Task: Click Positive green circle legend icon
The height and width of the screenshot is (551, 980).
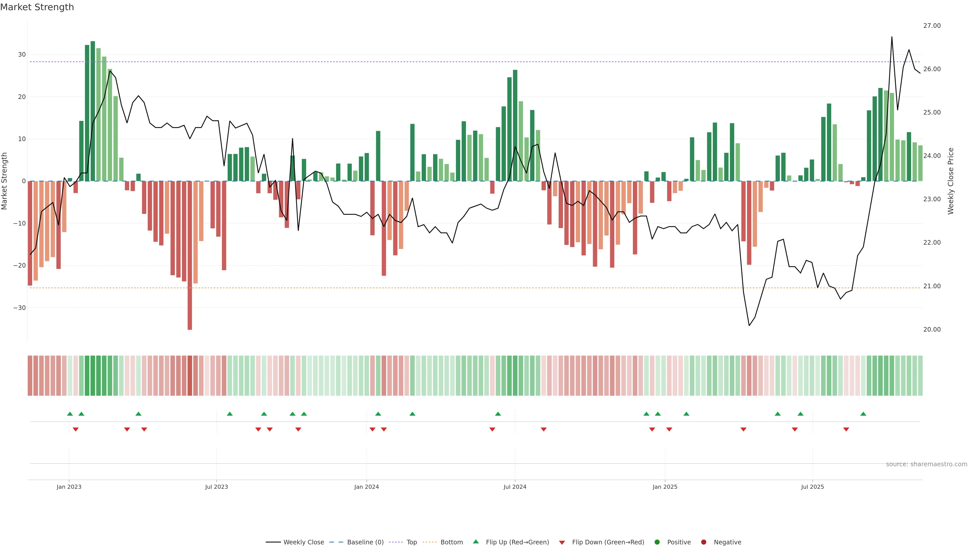Action: click(x=657, y=542)
